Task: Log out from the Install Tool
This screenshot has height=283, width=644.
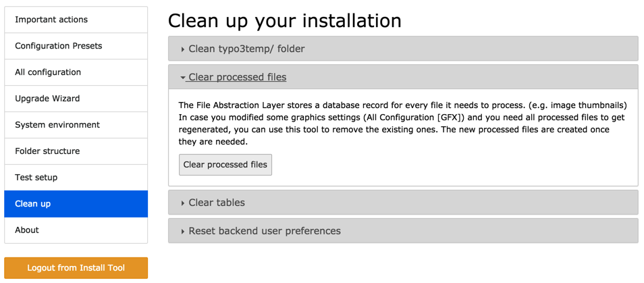Action: [x=76, y=267]
